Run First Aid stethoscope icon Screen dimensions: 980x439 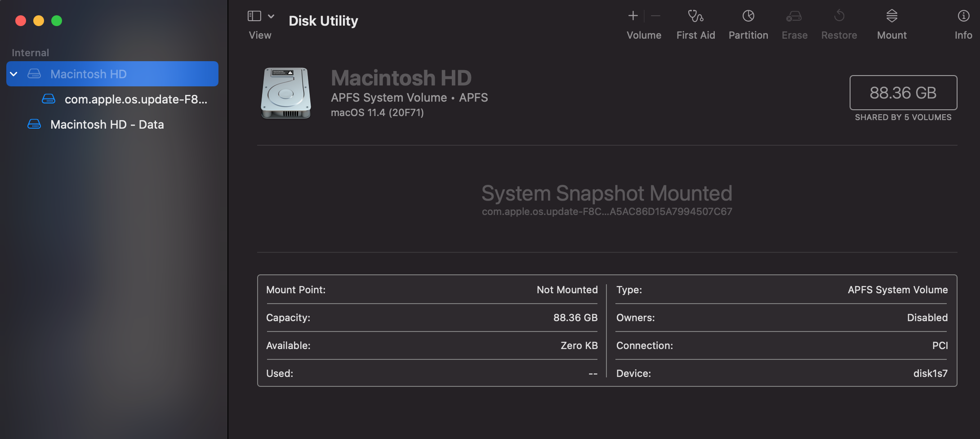pyautogui.click(x=695, y=16)
